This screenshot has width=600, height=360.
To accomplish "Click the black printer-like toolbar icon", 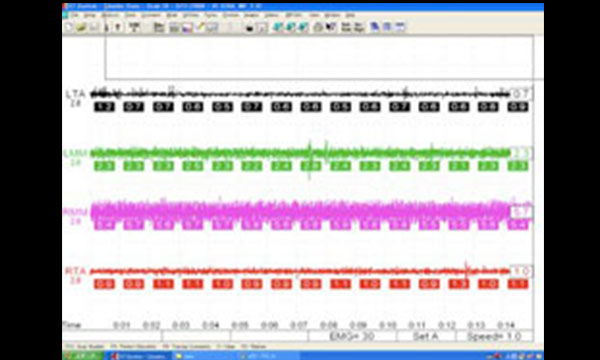I will (249, 28).
